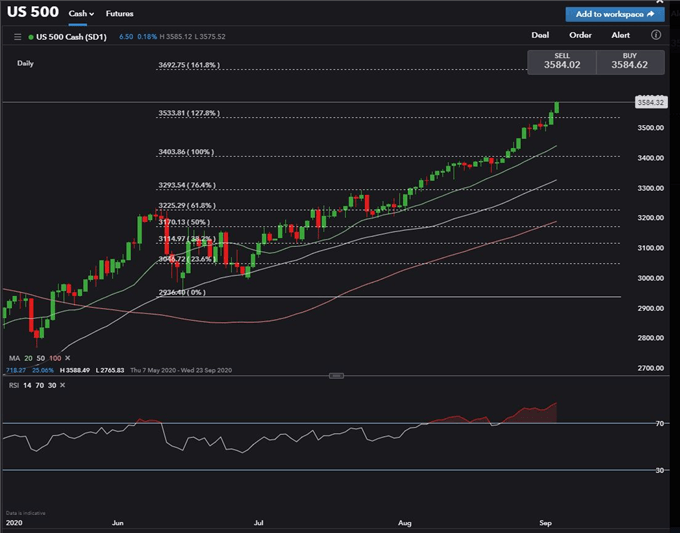
Task: Open the Deal ticket
Action: click(x=540, y=35)
